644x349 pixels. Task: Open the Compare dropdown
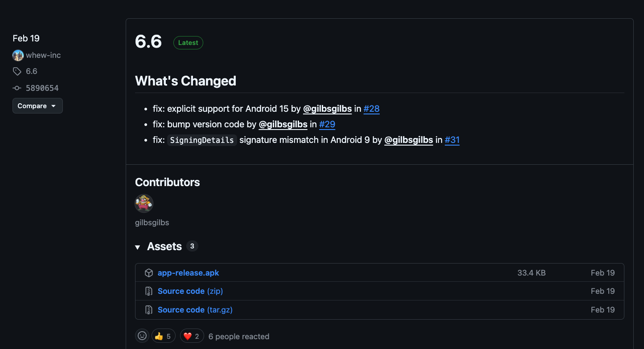(x=37, y=106)
